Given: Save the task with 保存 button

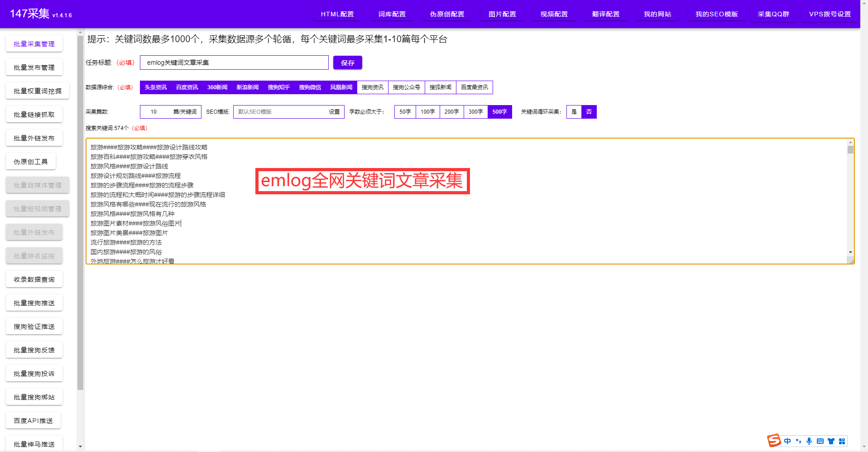Looking at the screenshot, I should click(348, 63).
